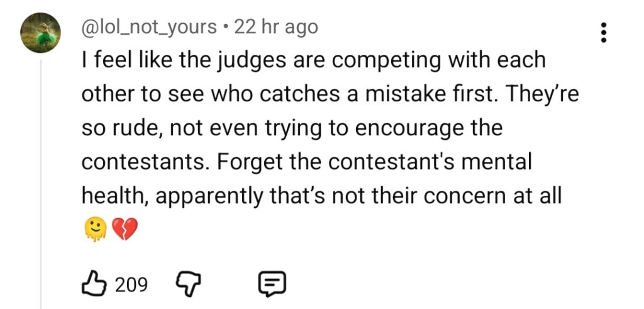644x309 pixels.
Task: Click the melting face emoji
Action: pyautogui.click(x=93, y=231)
